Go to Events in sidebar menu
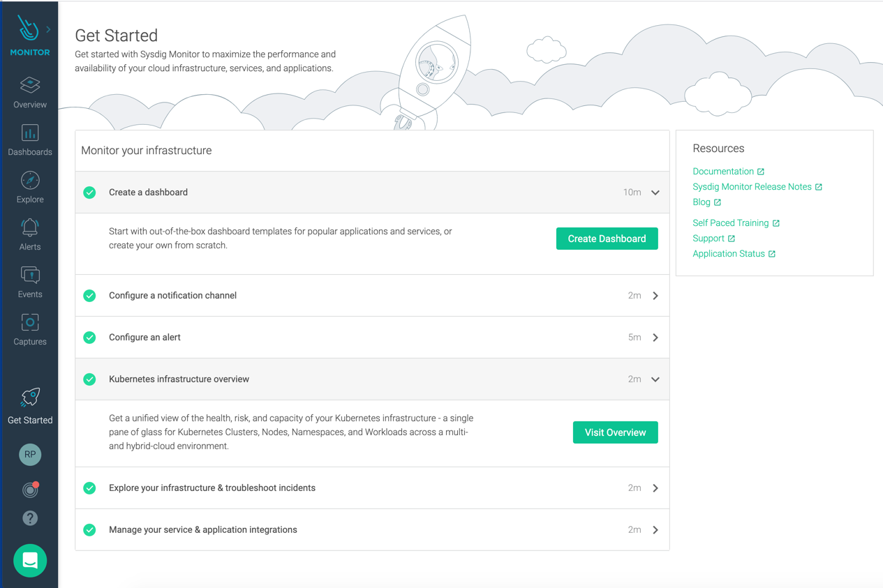 [30, 294]
